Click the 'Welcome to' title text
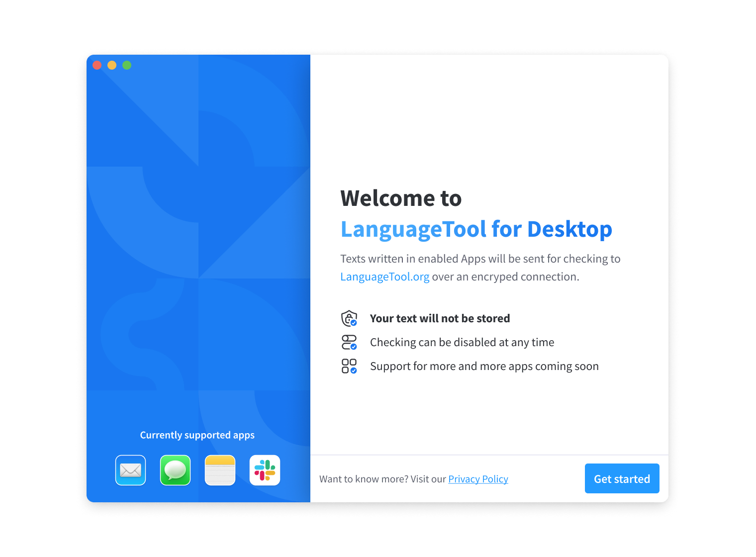 coord(401,198)
